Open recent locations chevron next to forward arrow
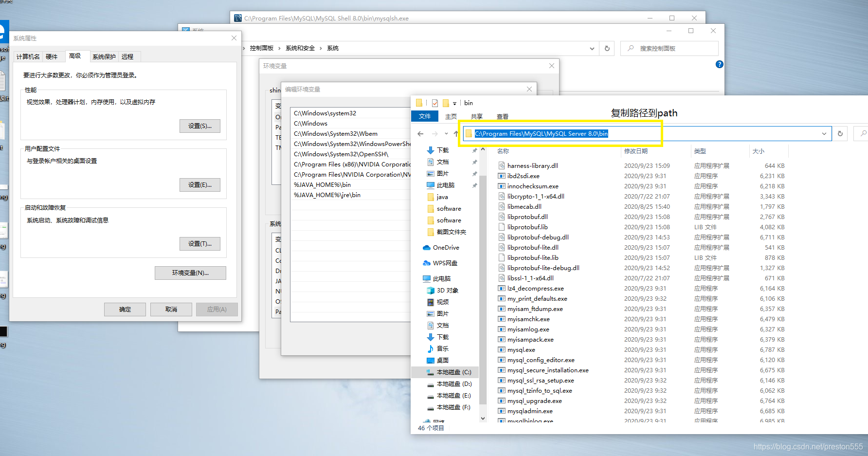Image resolution: width=868 pixels, height=456 pixels. pyautogui.click(x=446, y=134)
